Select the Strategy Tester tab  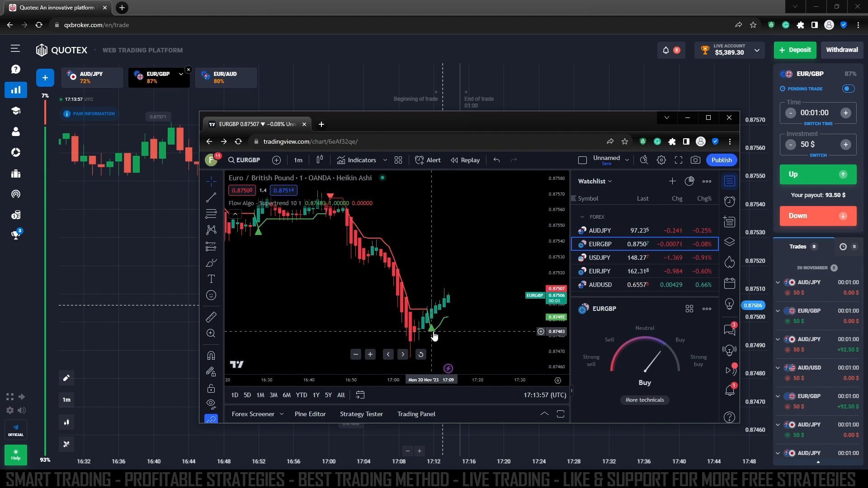pyautogui.click(x=362, y=413)
